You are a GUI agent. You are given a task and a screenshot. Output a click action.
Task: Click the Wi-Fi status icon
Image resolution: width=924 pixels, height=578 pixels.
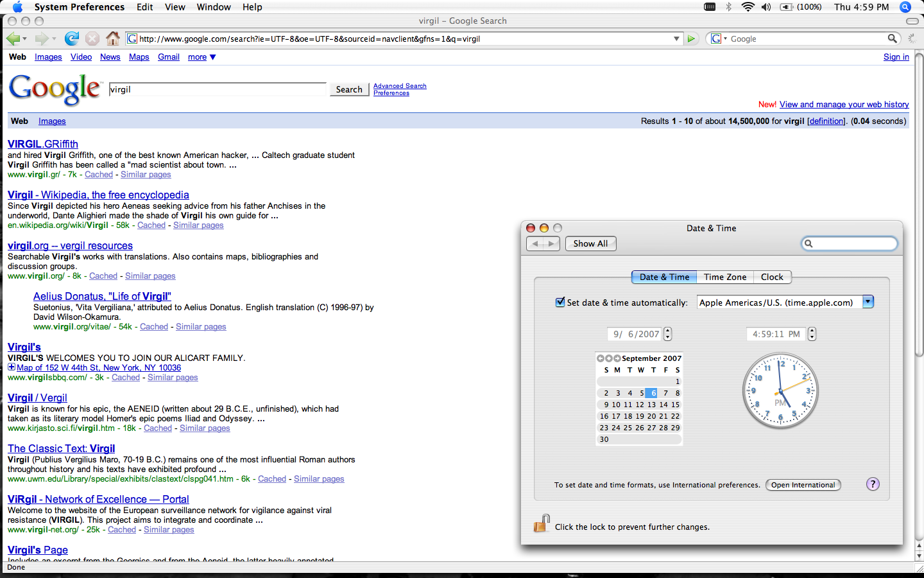[748, 7]
